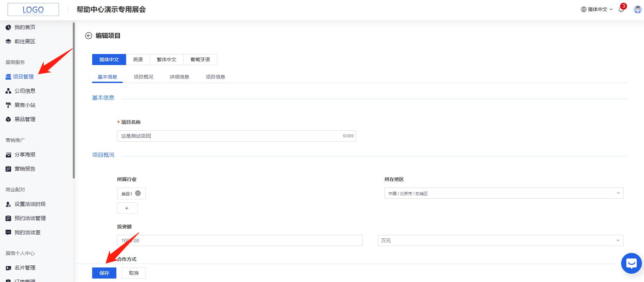Image resolution: width=644 pixels, height=282 pixels.
Task: Open 分享海报 from the sidebar
Action: coord(25,155)
